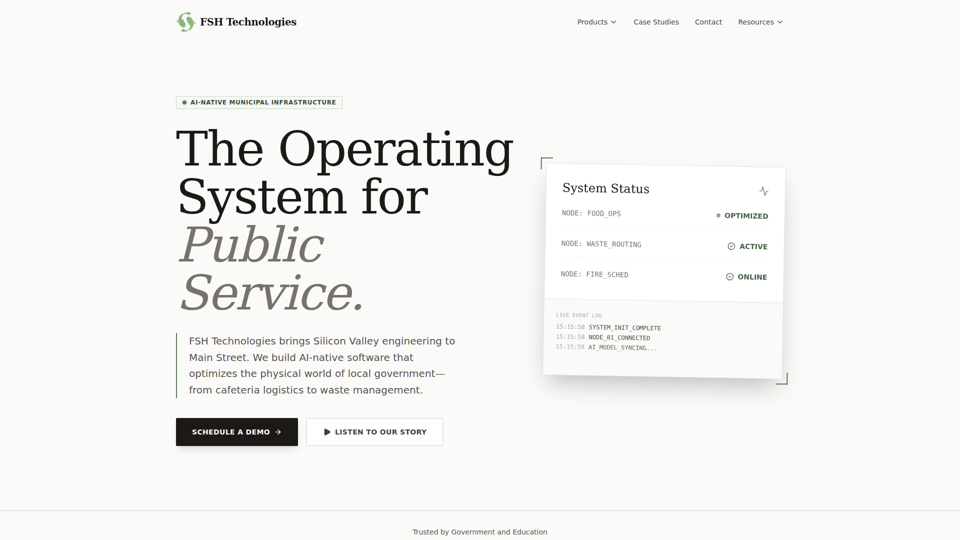Click the OPTIMIZED status text
Viewport: 960px width, 540px height.
(x=746, y=216)
